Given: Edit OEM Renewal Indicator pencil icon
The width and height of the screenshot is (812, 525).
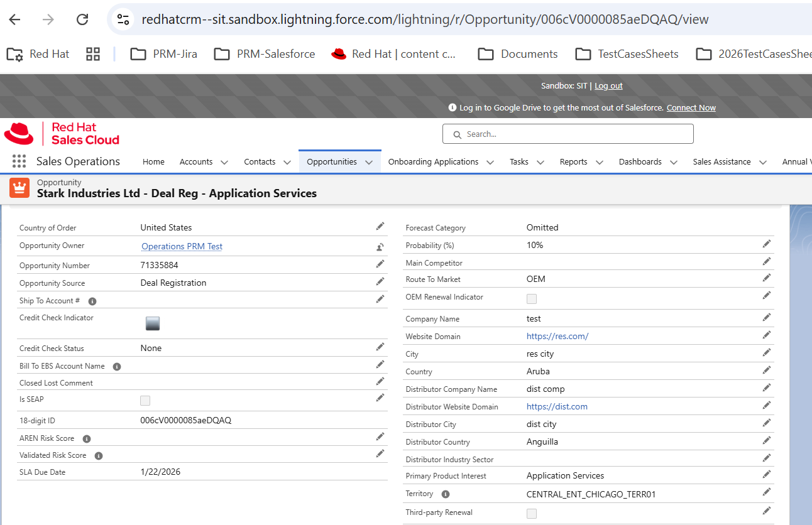Looking at the screenshot, I should (x=767, y=295).
